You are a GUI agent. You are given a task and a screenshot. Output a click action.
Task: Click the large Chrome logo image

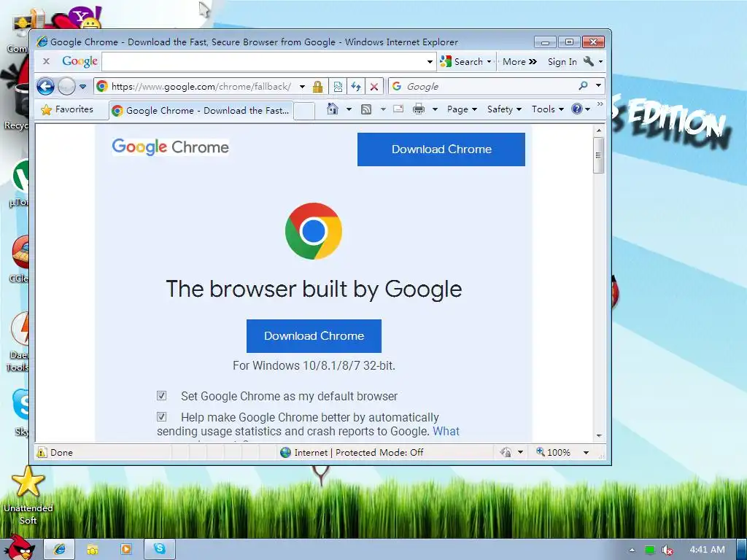pyautogui.click(x=314, y=231)
